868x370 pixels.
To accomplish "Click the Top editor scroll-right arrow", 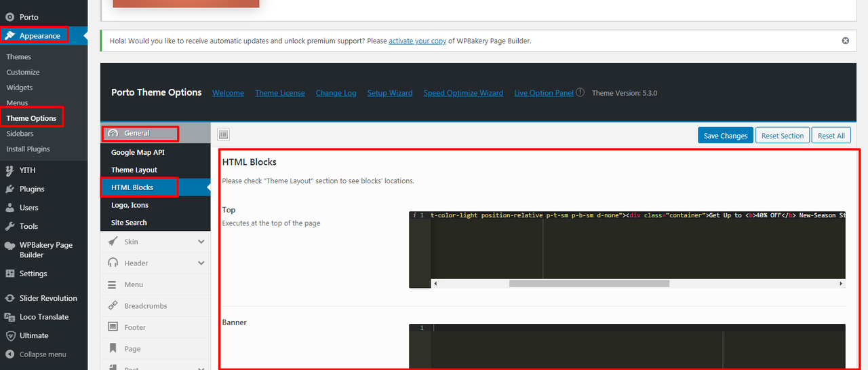I will (x=842, y=283).
